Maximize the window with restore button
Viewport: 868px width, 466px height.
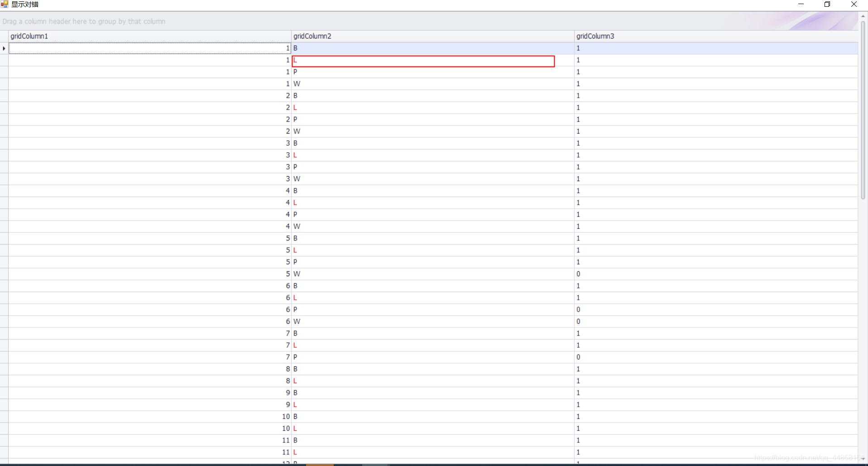pyautogui.click(x=827, y=5)
